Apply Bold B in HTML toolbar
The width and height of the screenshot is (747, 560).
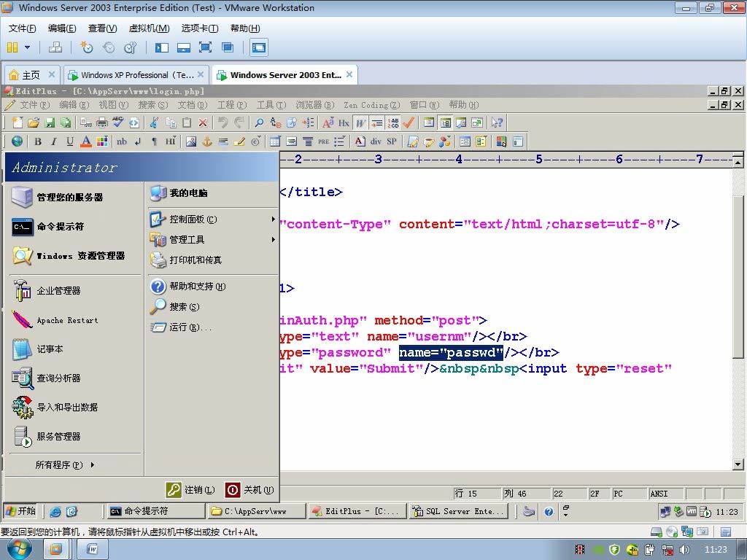[x=38, y=141]
